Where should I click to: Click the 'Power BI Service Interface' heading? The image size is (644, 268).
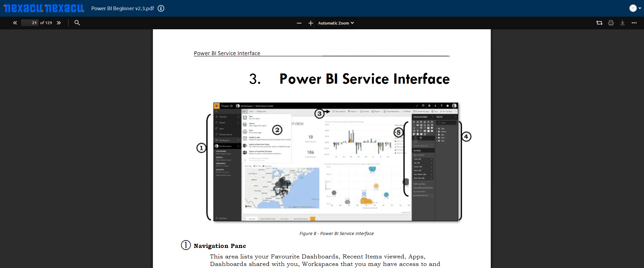(364, 79)
